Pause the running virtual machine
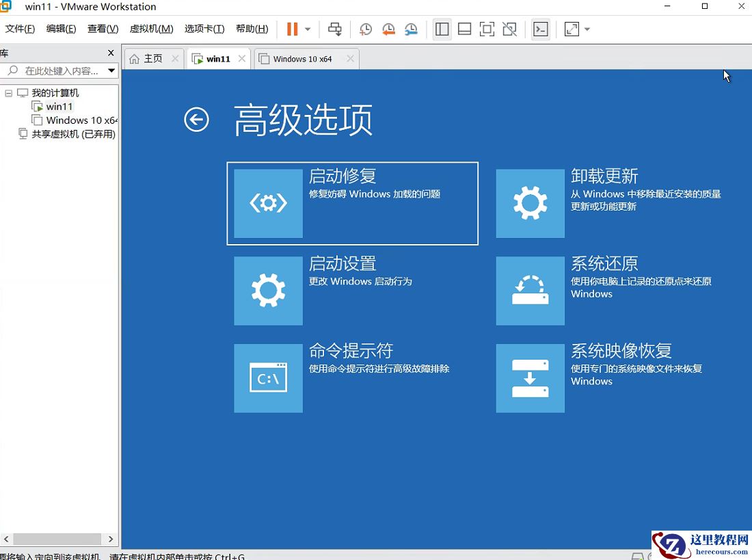 click(x=292, y=29)
